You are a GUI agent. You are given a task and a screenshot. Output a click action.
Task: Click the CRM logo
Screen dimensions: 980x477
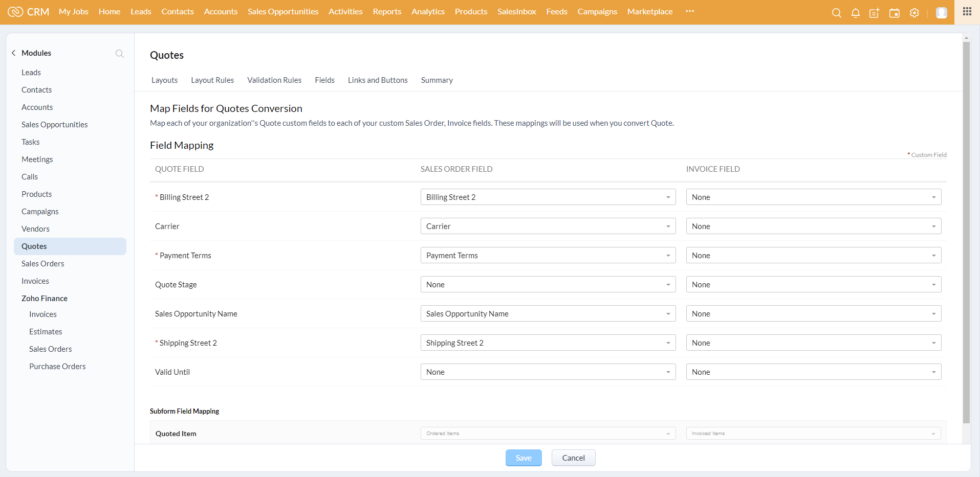click(x=29, y=12)
